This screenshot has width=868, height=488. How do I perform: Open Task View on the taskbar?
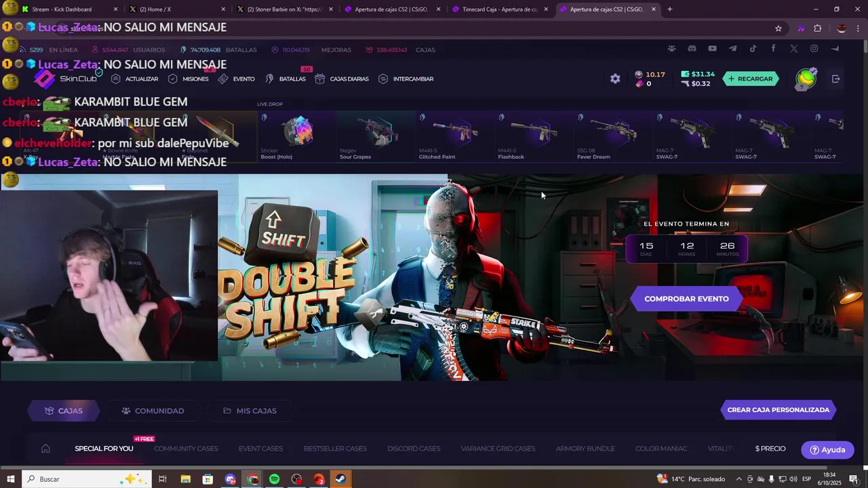[x=163, y=479]
